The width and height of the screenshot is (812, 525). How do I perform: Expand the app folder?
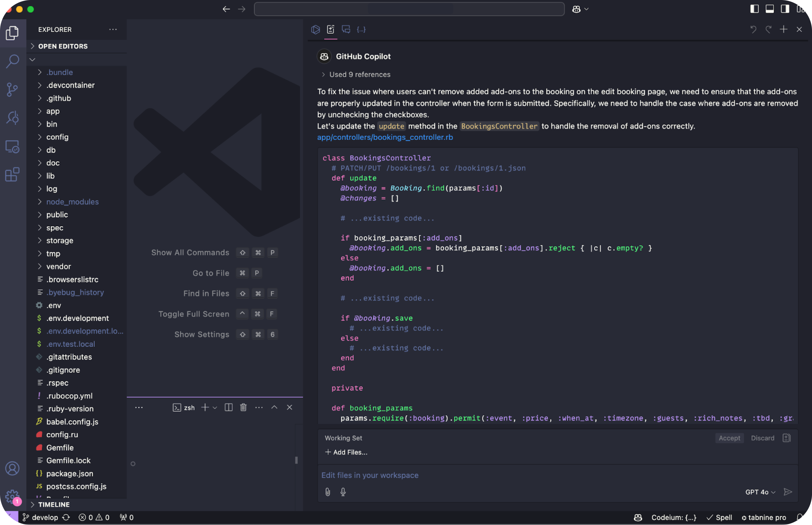(x=53, y=111)
